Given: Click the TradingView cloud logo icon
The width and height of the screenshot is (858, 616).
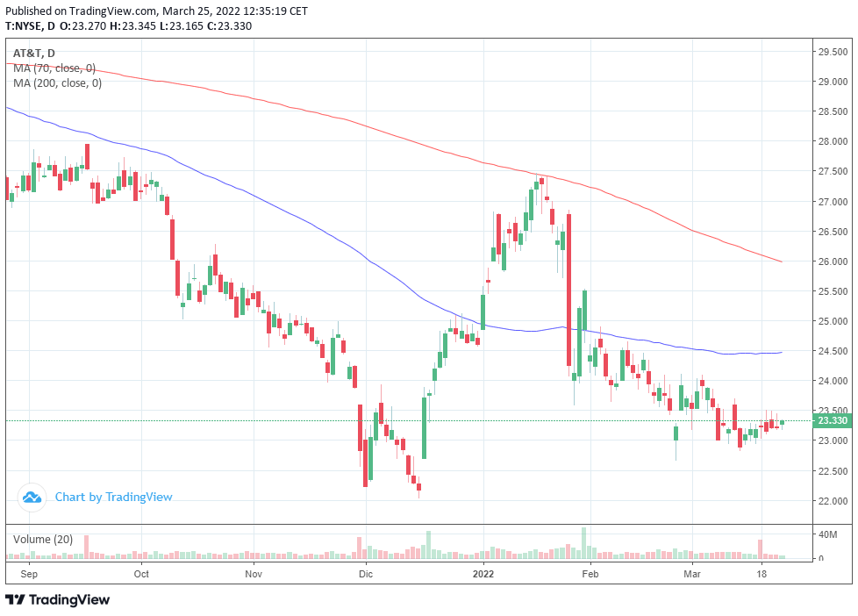Looking at the screenshot, I should tap(32, 498).
